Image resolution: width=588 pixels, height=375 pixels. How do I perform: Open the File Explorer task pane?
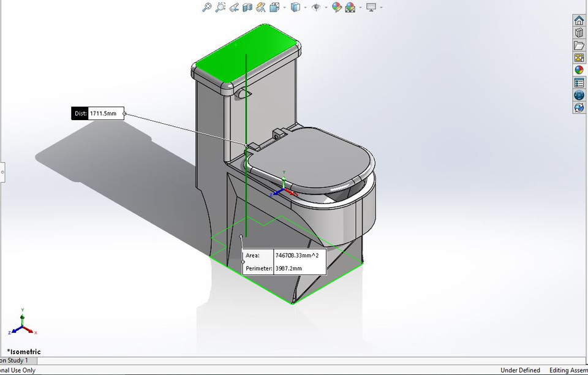579,45
